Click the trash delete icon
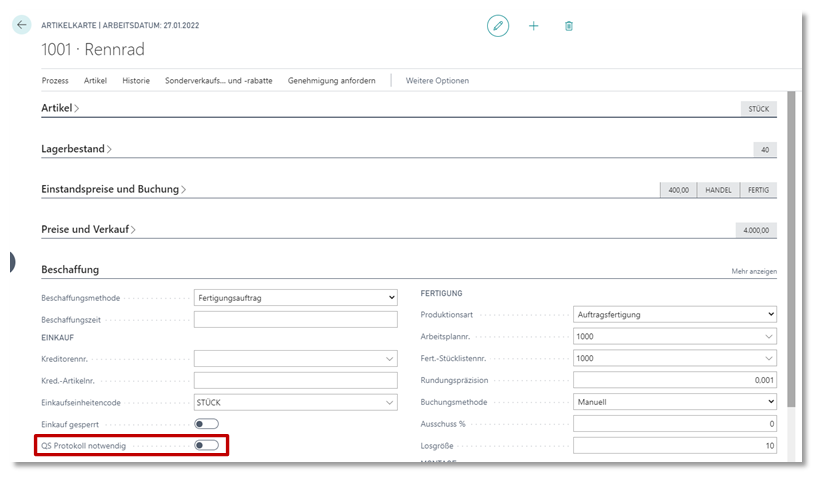This screenshot has height=481, width=819. [569, 26]
